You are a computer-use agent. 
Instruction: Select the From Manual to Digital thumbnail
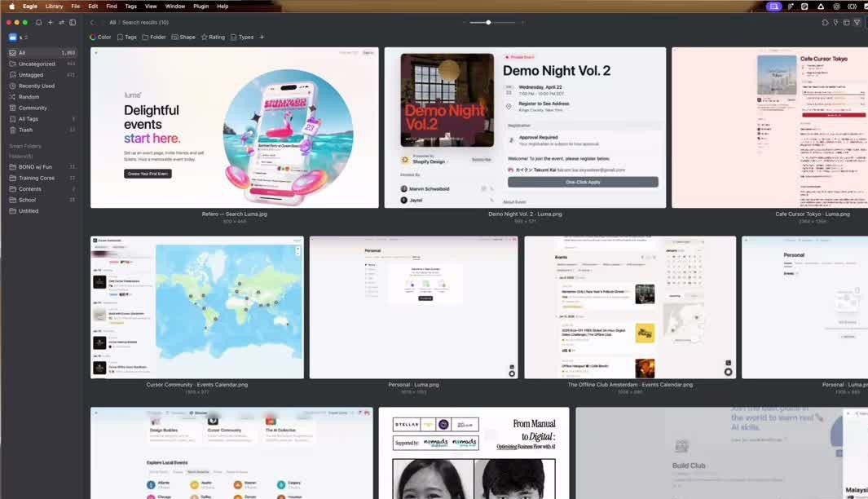(474, 453)
